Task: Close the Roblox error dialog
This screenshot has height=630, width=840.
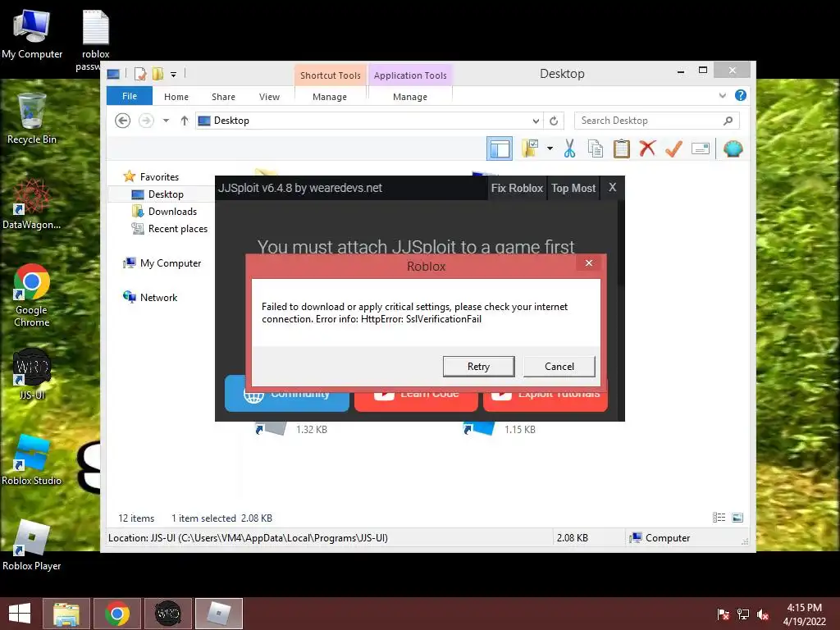Action: tap(589, 263)
